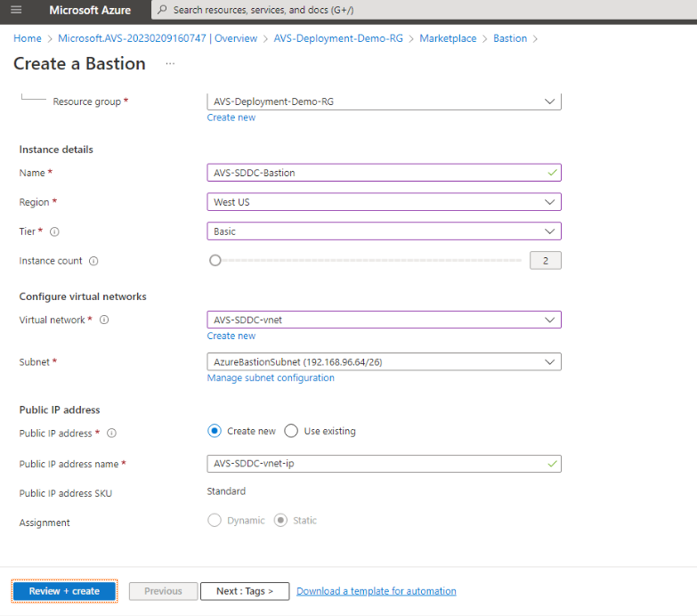Open the Azure hamburger portal menu

tap(16, 9)
